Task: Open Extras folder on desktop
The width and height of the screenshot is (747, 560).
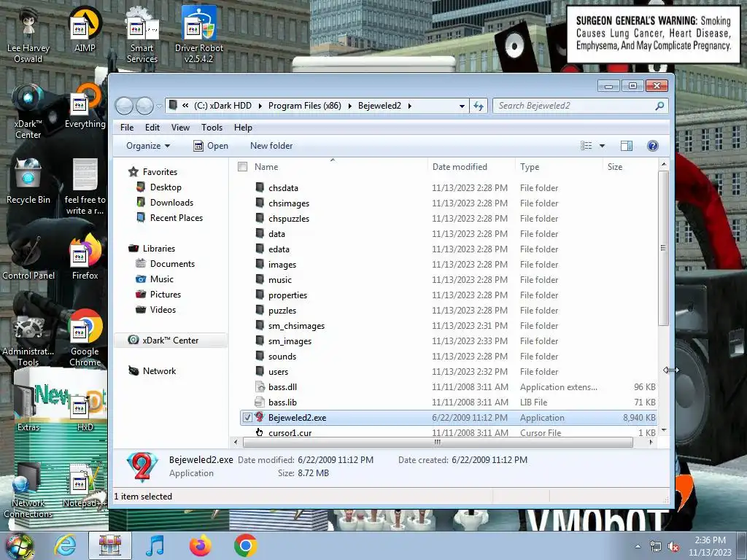Action: [28, 410]
